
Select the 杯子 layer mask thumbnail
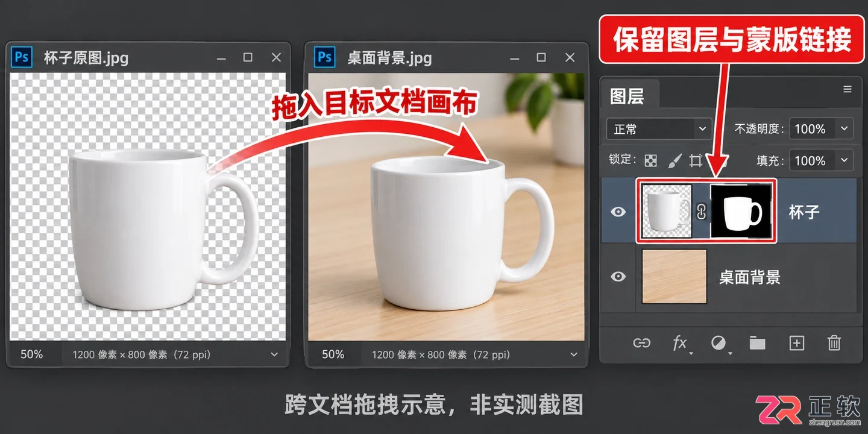(741, 211)
